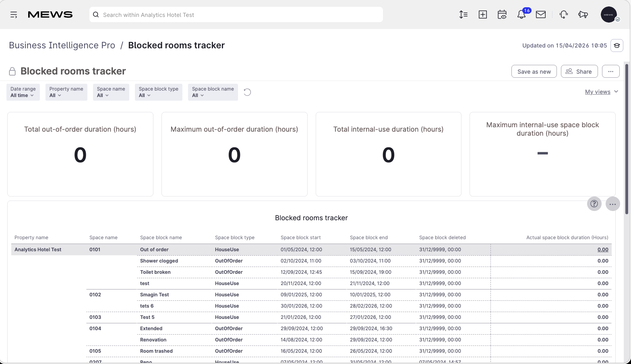Expand the Property name filter

(x=66, y=92)
